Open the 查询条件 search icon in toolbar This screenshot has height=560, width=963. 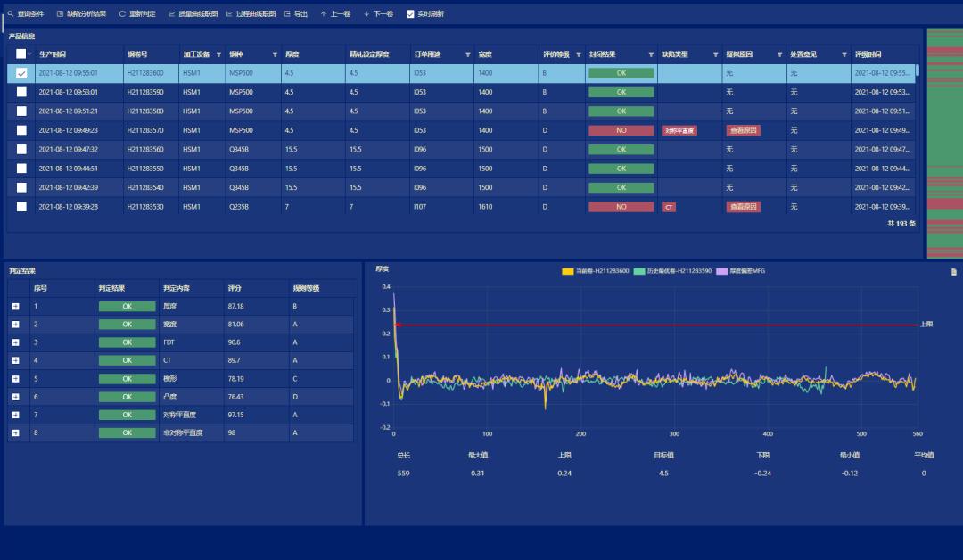pyautogui.click(x=10, y=14)
